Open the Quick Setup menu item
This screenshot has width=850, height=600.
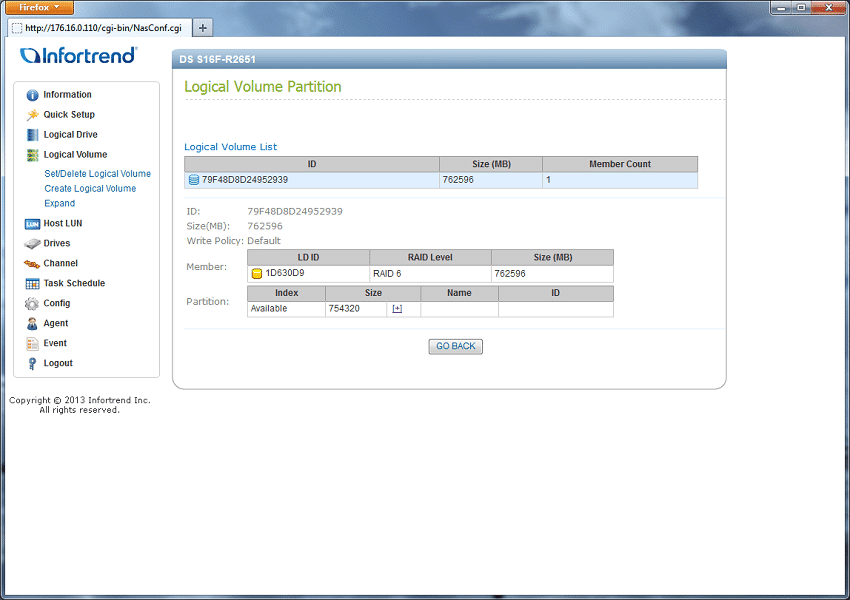69,114
